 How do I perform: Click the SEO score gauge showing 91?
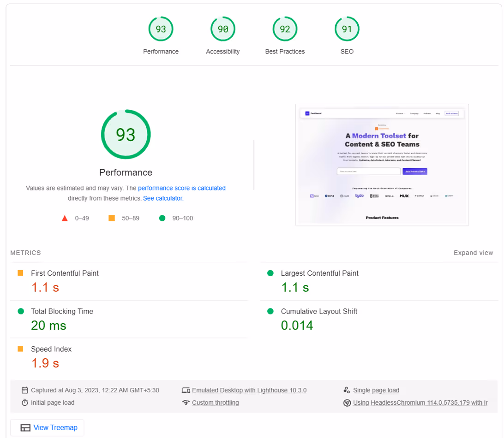[347, 29]
